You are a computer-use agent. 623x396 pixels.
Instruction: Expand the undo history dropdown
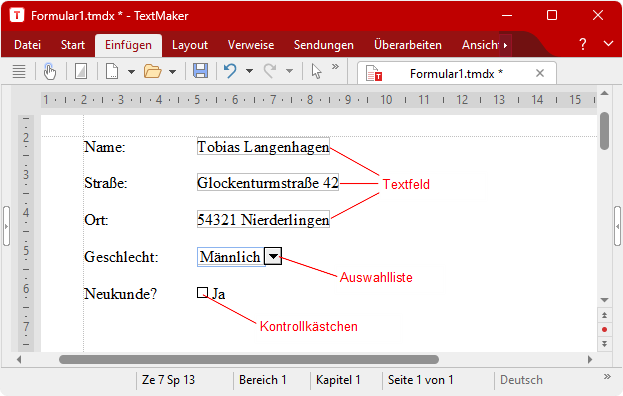click(x=249, y=71)
